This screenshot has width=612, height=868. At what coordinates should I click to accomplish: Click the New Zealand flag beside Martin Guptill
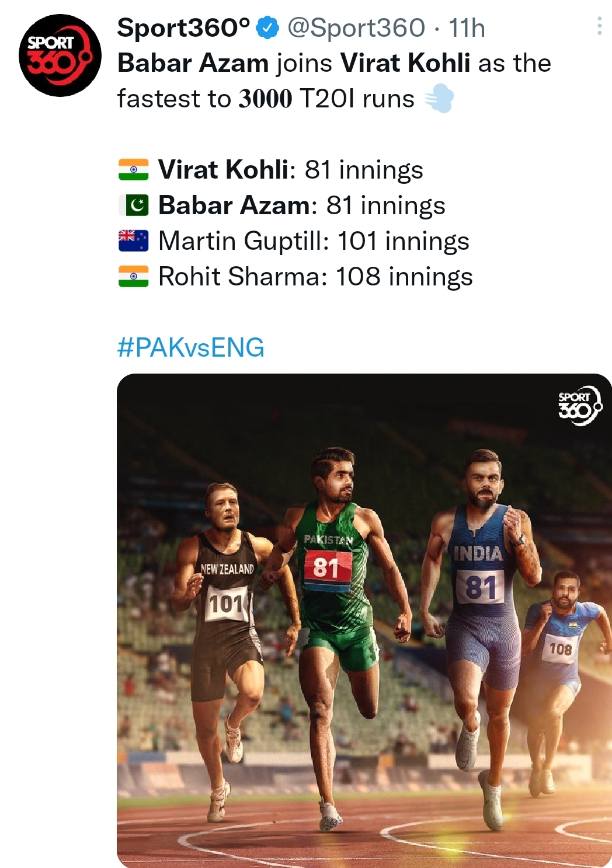[133, 240]
